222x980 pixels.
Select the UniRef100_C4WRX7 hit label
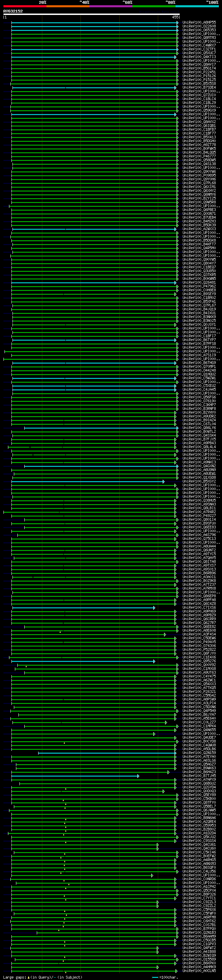pyautogui.click(x=199, y=45)
